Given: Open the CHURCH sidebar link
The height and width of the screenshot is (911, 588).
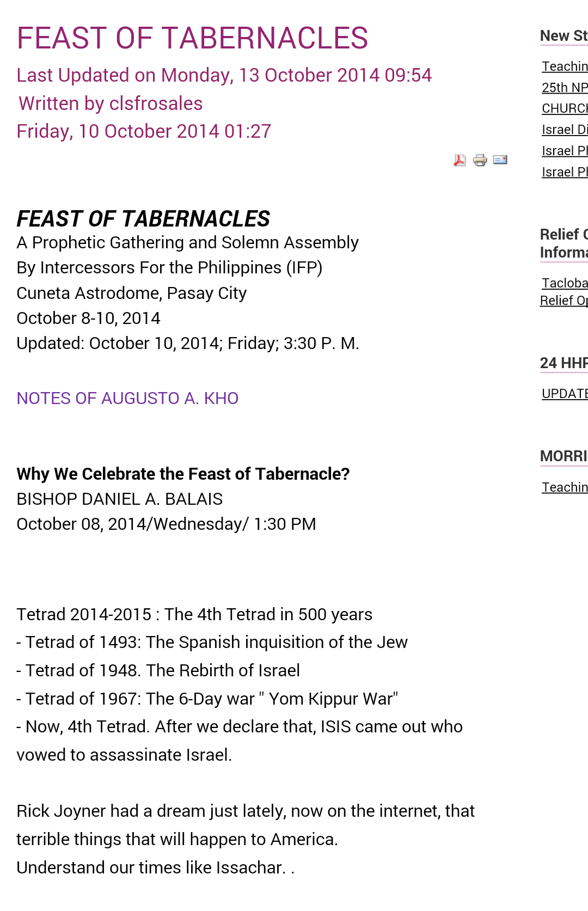Looking at the screenshot, I should point(565,109).
